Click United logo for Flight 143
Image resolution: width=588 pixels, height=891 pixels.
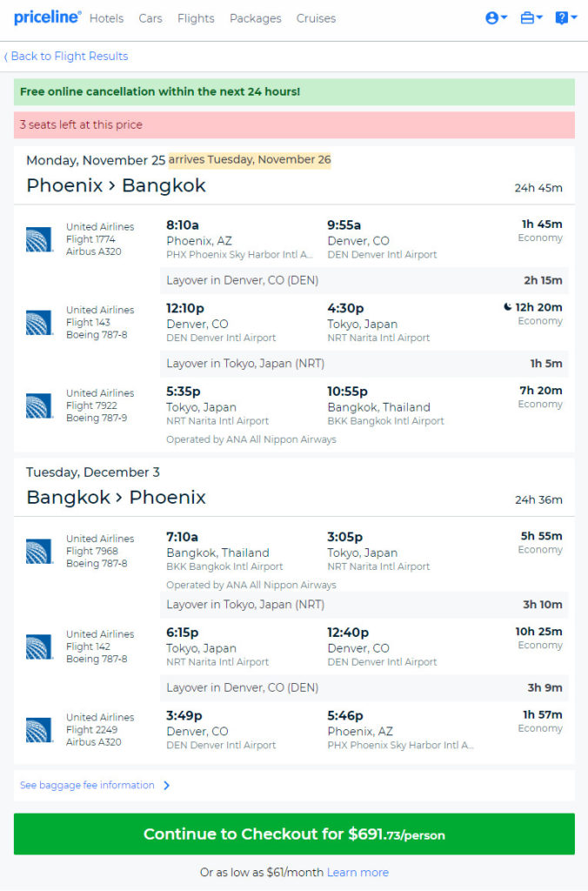pos(39,322)
